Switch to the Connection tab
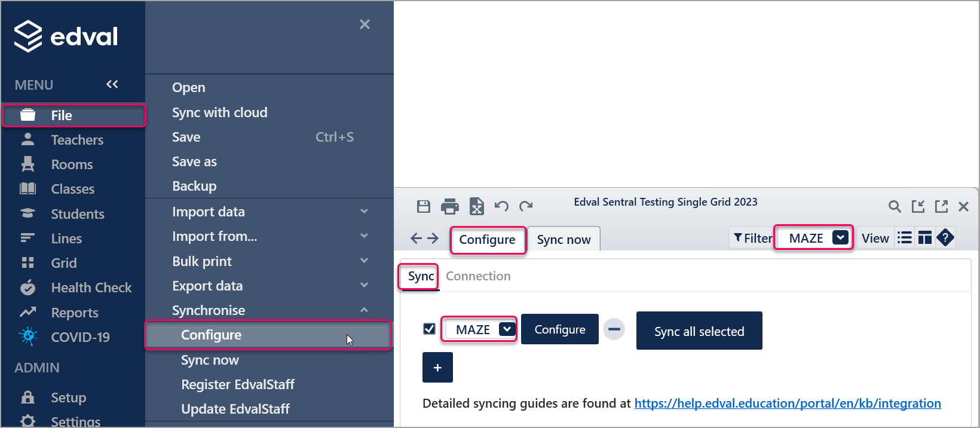Image resolution: width=980 pixels, height=428 pixels. pos(478,276)
